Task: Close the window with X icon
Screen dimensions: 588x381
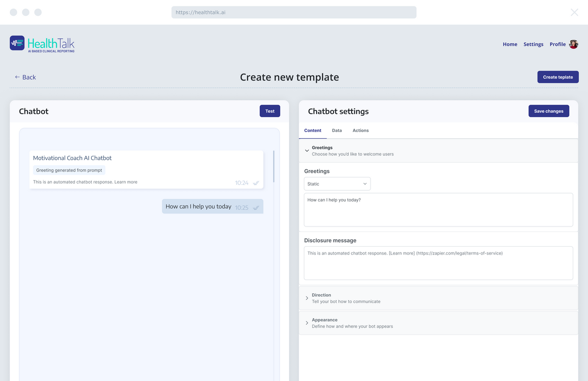Action: [574, 12]
